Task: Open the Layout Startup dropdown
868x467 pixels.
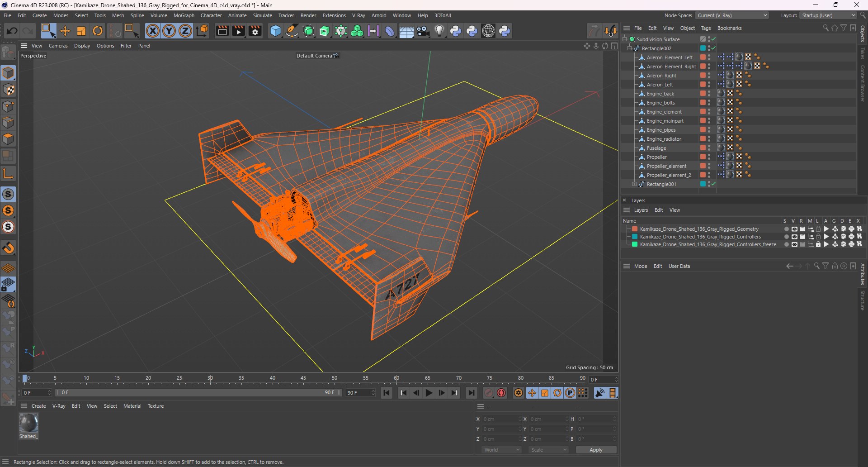Action: click(828, 15)
